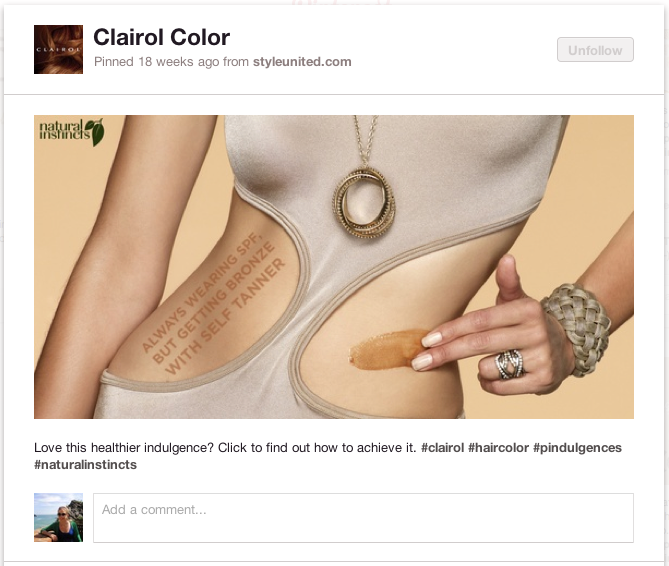669x566 pixels.
Task: Click the thumbs-up thumb in the photo
Action: (x=509, y=280)
